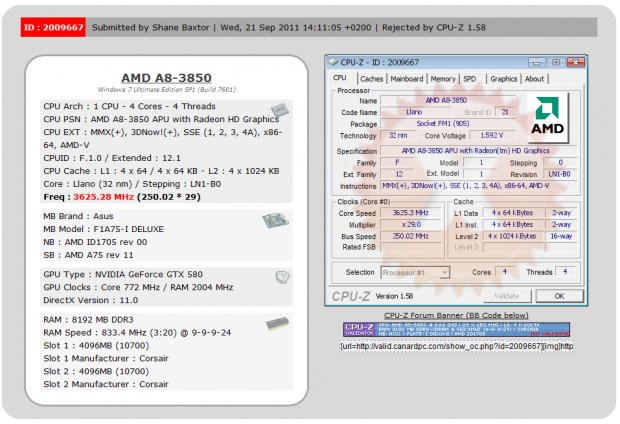This screenshot has width=620, height=424.
Task: Click the Level 2 4 x 1024 KBytes field
Action: 512,236
